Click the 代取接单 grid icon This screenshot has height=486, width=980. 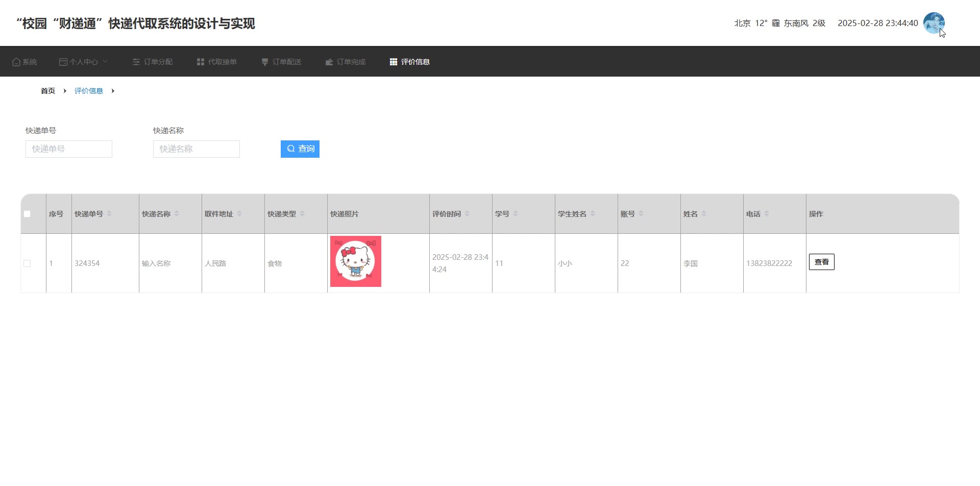tap(201, 62)
